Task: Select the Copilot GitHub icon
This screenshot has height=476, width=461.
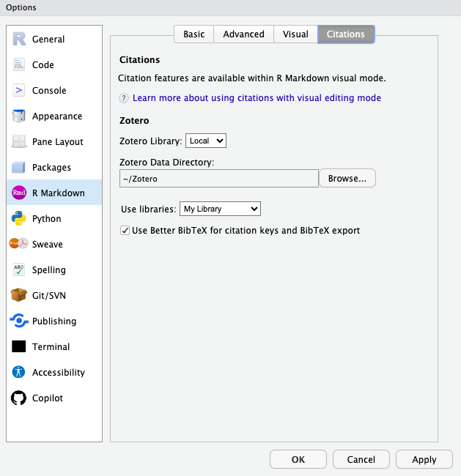Action: click(x=18, y=398)
